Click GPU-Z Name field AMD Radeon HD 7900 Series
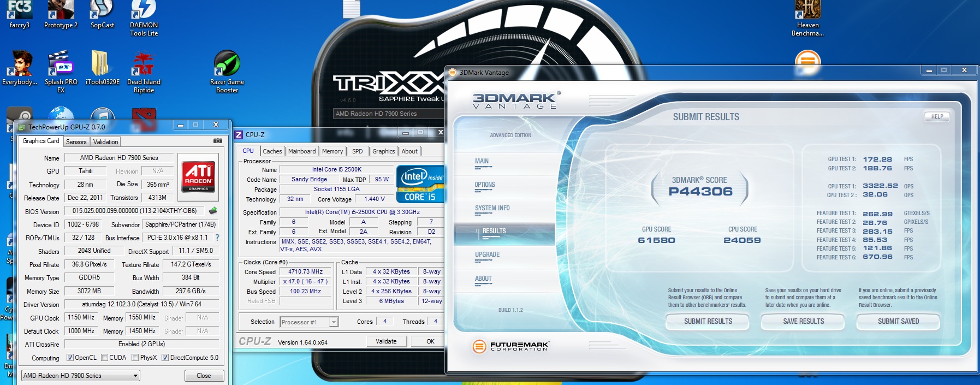This screenshot has width=980, height=385. (x=119, y=158)
